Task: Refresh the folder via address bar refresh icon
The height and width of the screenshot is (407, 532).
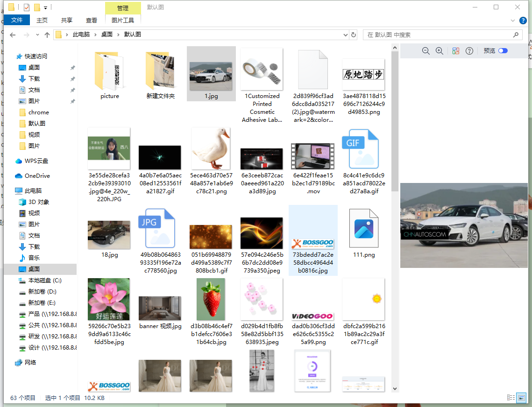Action: coord(354,35)
